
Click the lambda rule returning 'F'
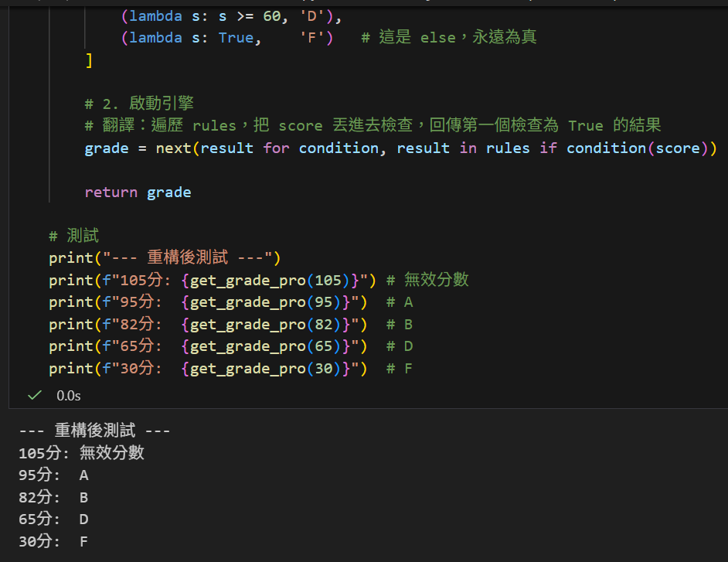[x=226, y=37]
